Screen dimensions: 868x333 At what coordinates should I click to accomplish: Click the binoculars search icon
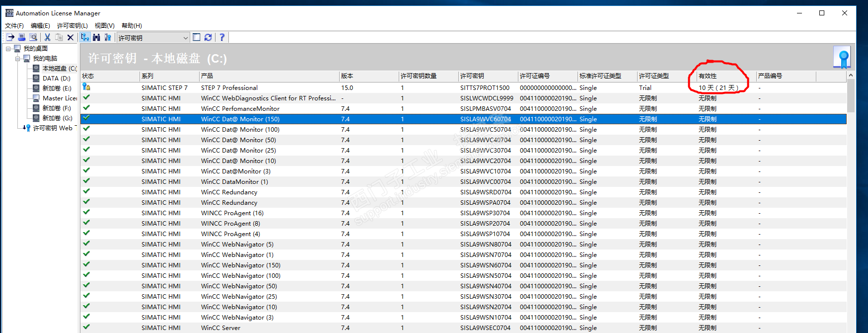coord(96,37)
